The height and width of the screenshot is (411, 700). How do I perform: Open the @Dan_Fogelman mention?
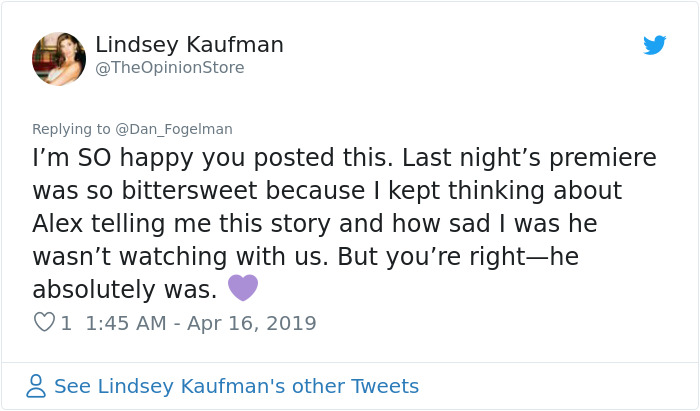[x=173, y=129]
